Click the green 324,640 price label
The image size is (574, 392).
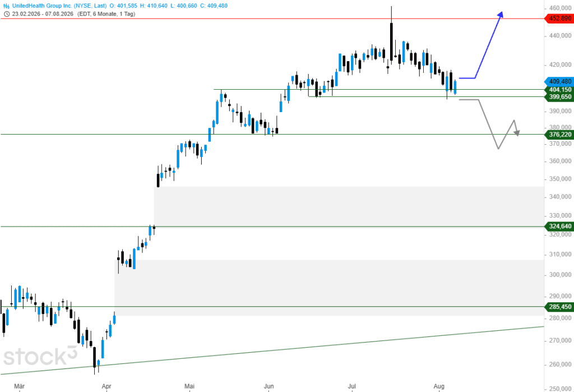coord(559,226)
